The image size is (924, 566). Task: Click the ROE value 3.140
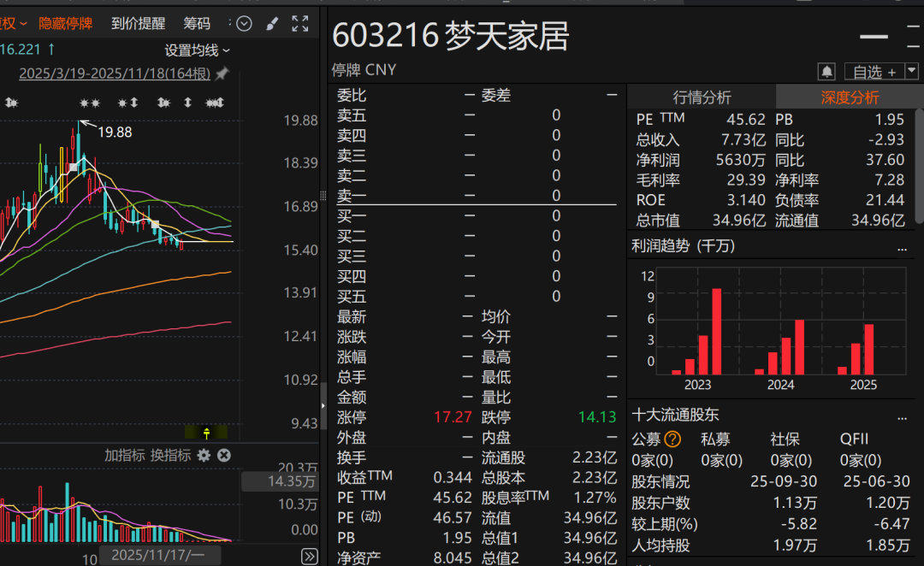[x=746, y=200]
